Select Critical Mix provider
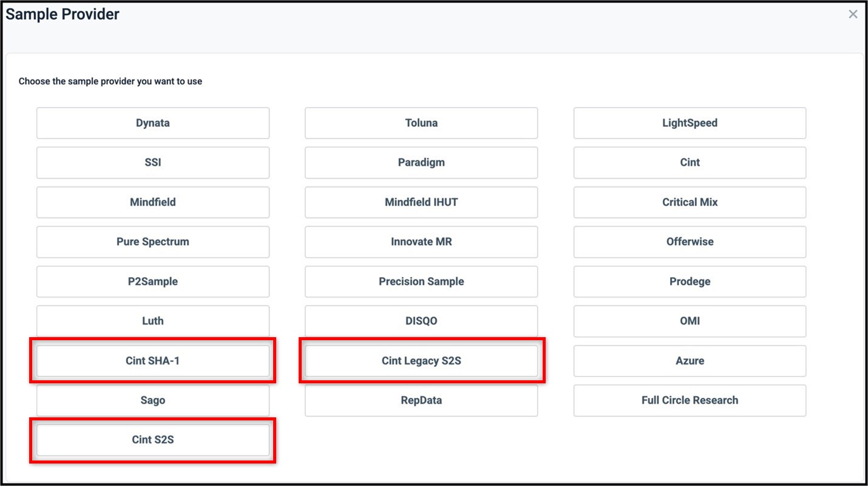This screenshot has width=868, height=486. point(690,202)
